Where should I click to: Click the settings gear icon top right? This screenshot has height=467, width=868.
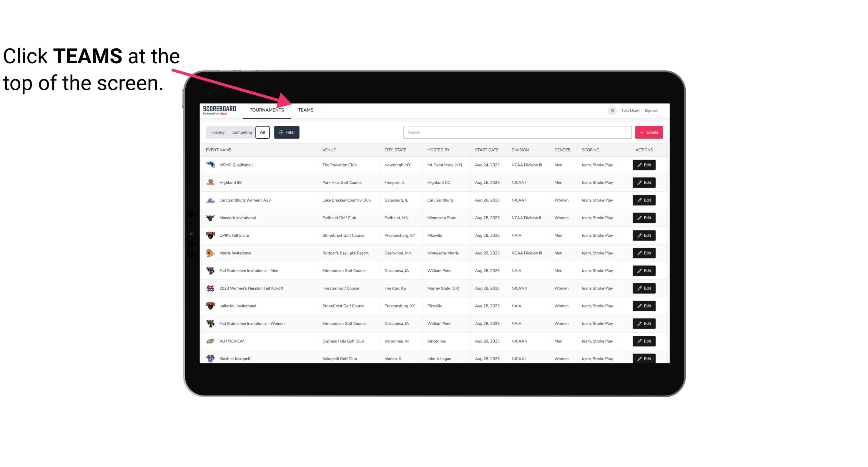pos(611,110)
